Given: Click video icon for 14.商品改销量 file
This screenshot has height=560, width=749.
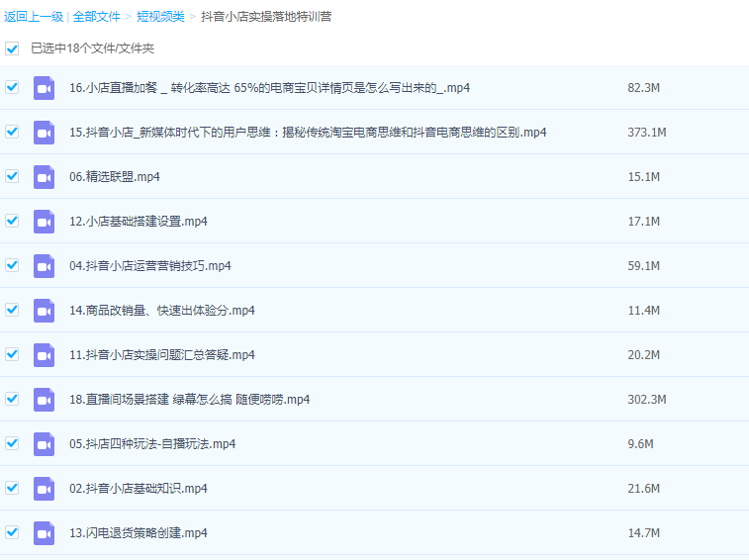Looking at the screenshot, I should 44,311.
